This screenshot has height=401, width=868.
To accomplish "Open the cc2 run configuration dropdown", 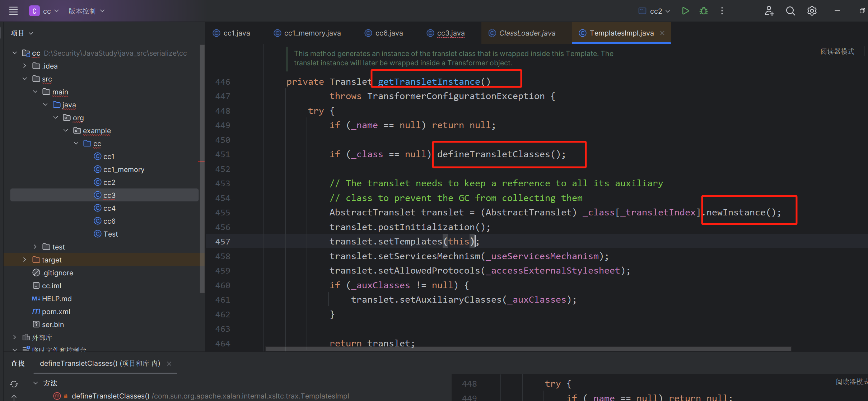I will pyautogui.click(x=659, y=11).
